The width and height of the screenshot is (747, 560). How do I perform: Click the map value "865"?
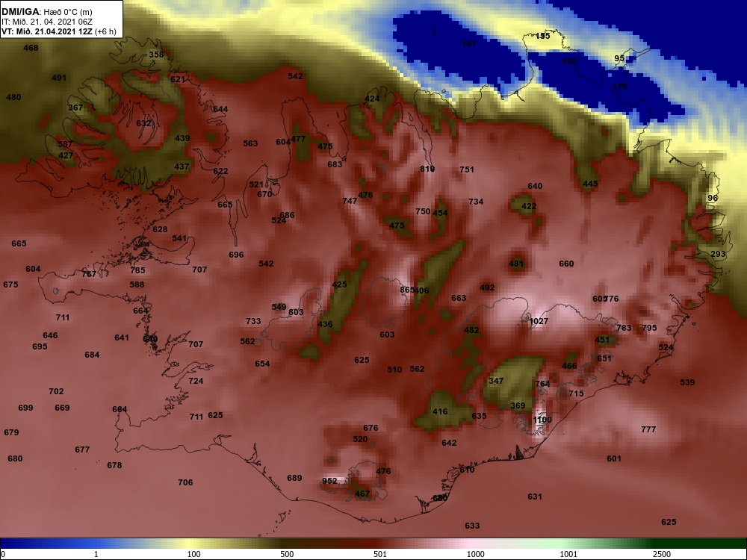[x=407, y=290]
